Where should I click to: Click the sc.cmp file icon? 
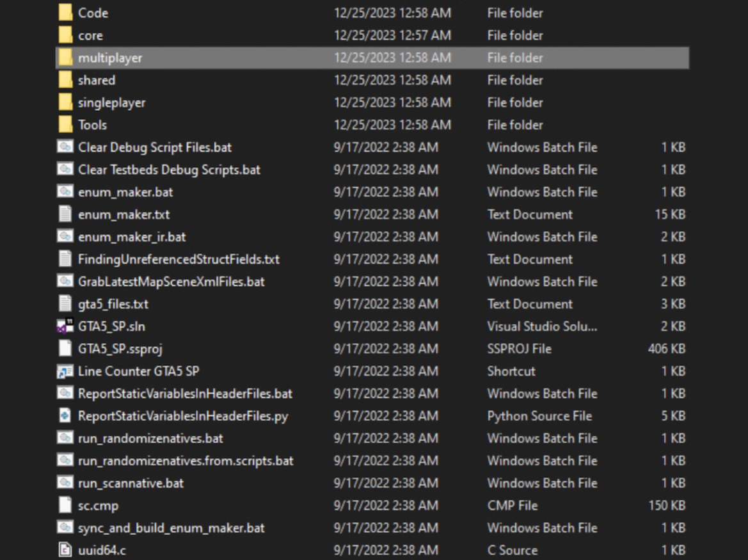point(65,506)
